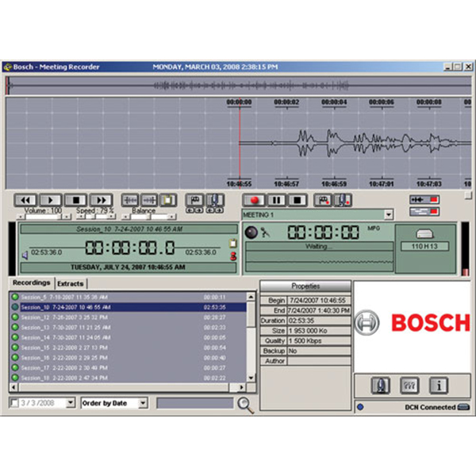Open the MEETING 1 dropdown
The image size is (476, 476).
click(x=389, y=215)
